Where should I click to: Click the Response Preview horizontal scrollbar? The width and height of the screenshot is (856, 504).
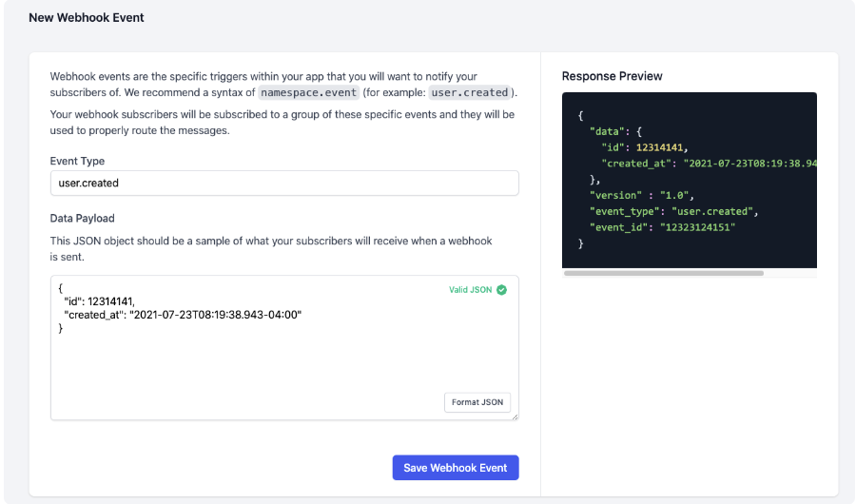[x=664, y=273]
